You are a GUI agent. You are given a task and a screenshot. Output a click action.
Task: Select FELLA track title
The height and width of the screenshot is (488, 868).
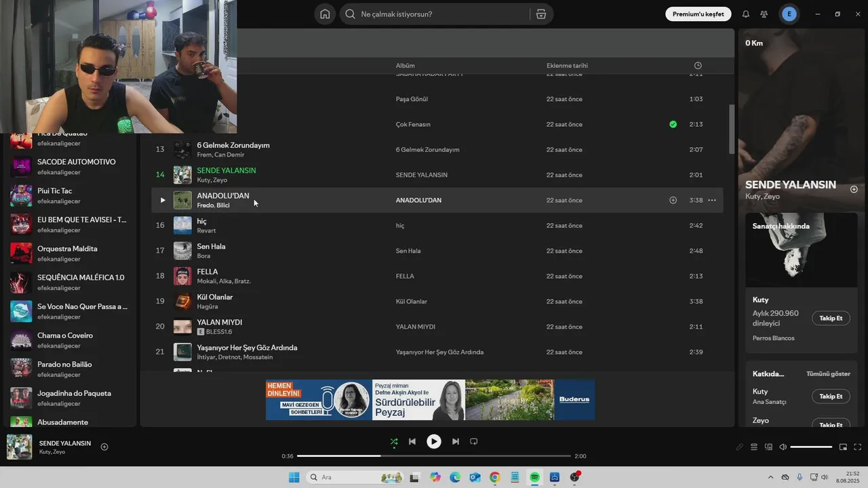click(208, 272)
